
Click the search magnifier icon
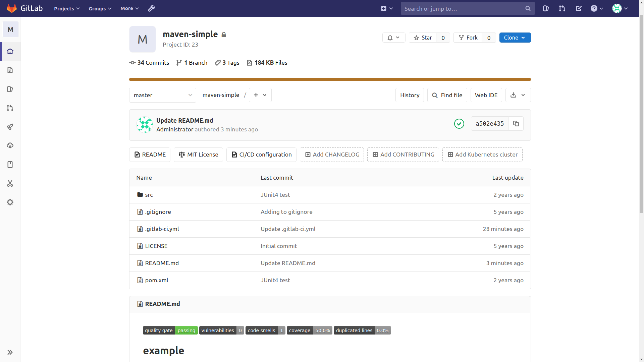528,8
